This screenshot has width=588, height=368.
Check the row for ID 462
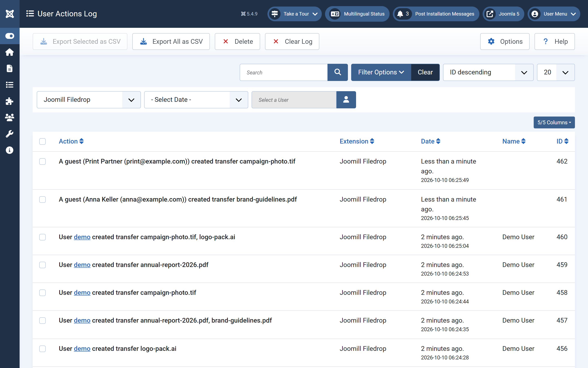coord(42,161)
